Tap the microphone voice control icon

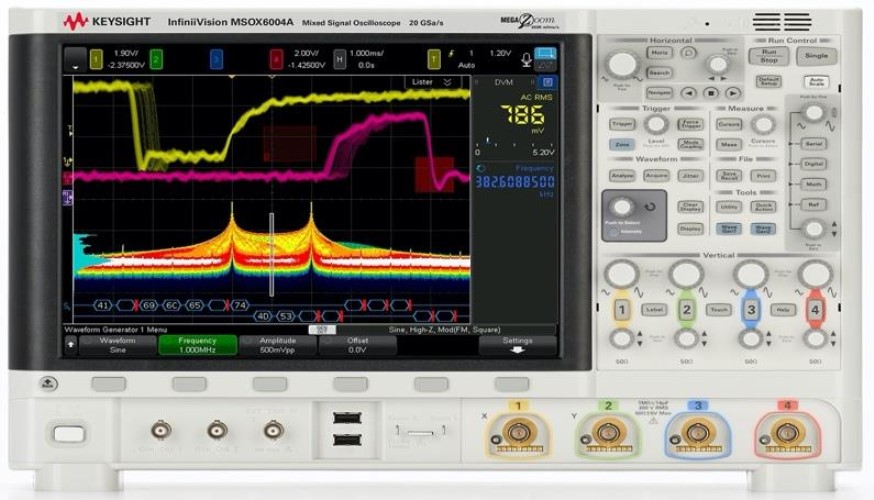point(526,60)
